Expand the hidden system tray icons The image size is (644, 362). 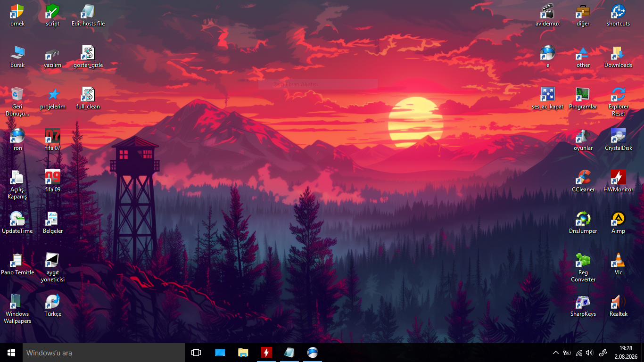click(555, 353)
